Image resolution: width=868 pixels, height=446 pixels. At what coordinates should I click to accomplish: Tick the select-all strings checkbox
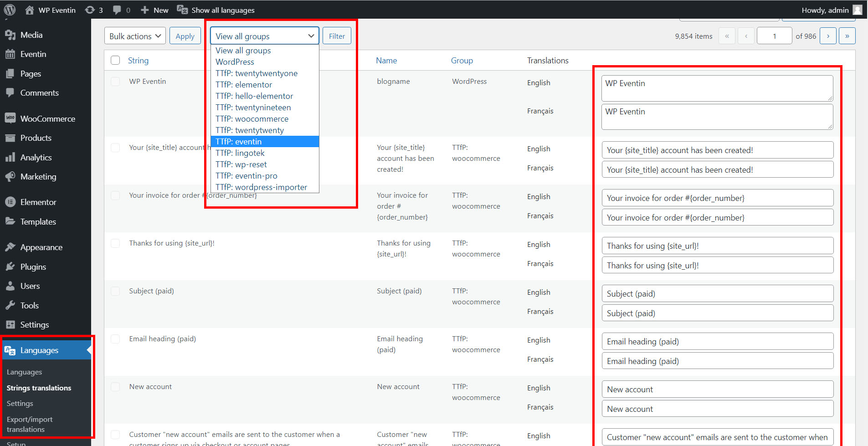point(115,60)
